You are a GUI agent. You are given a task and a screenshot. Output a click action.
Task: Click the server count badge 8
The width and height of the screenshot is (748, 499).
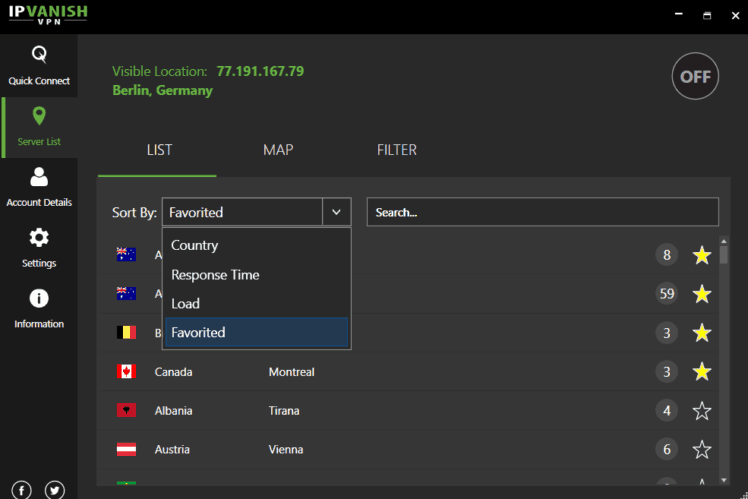[x=667, y=255]
